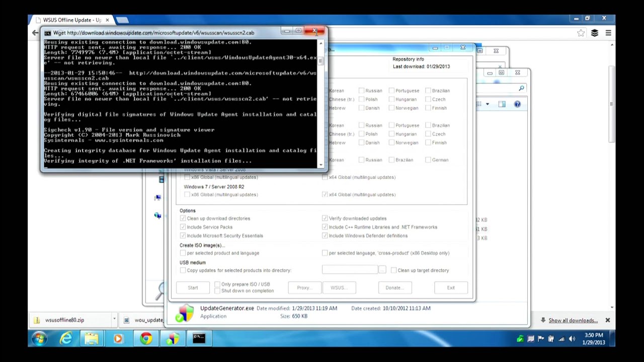Toggle Verify downloaded updates checkbox
The image size is (644, 362).
point(325,218)
